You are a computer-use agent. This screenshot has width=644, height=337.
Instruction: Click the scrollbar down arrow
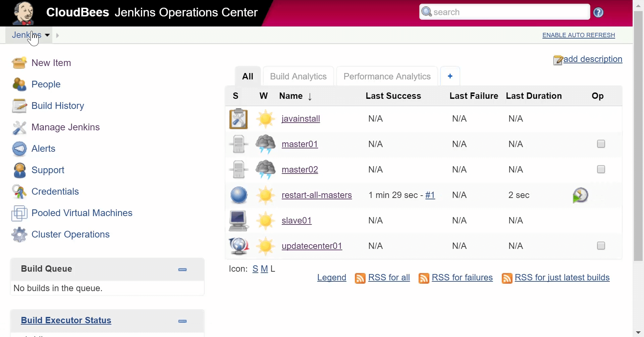(x=638, y=333)
